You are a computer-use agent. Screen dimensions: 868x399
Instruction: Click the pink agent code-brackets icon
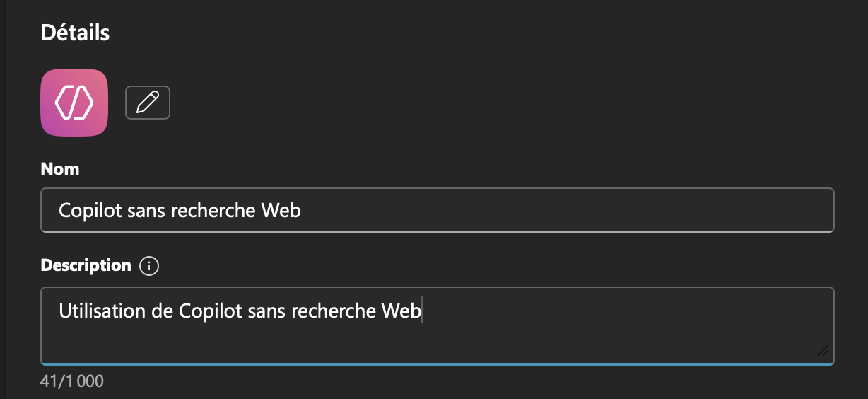pyautogui.click(x=74, y=103)
